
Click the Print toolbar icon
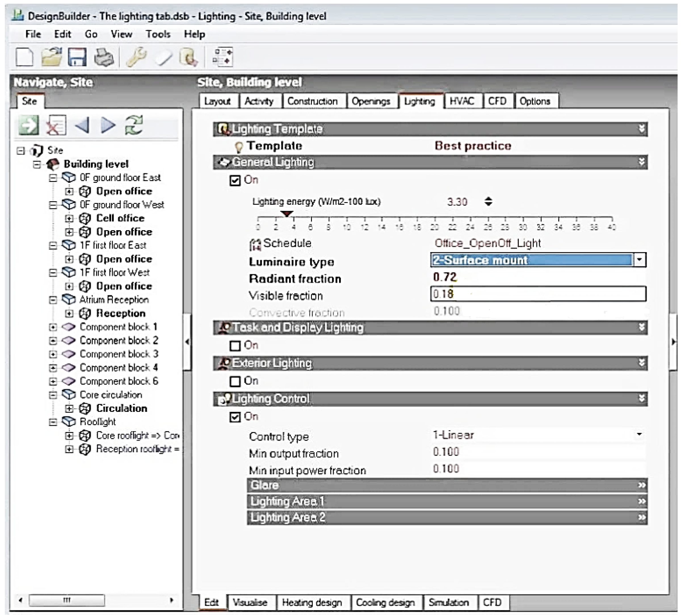[x=104, y=57]
